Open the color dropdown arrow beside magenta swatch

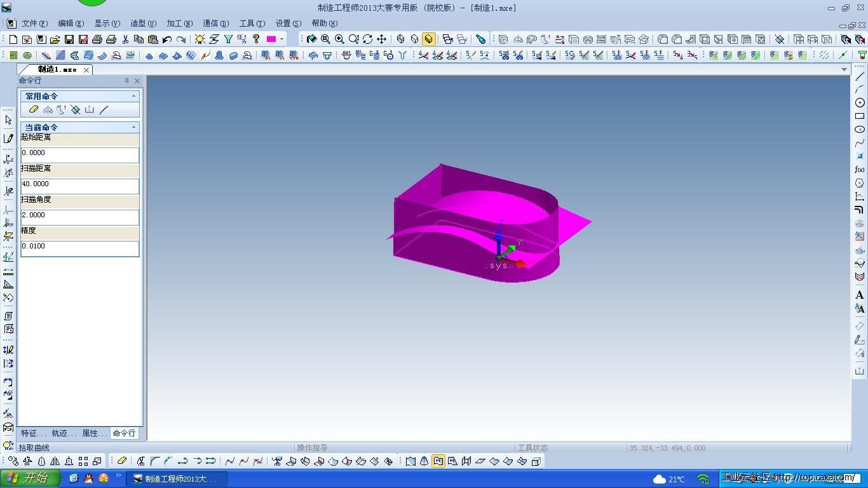click(281, 39)
